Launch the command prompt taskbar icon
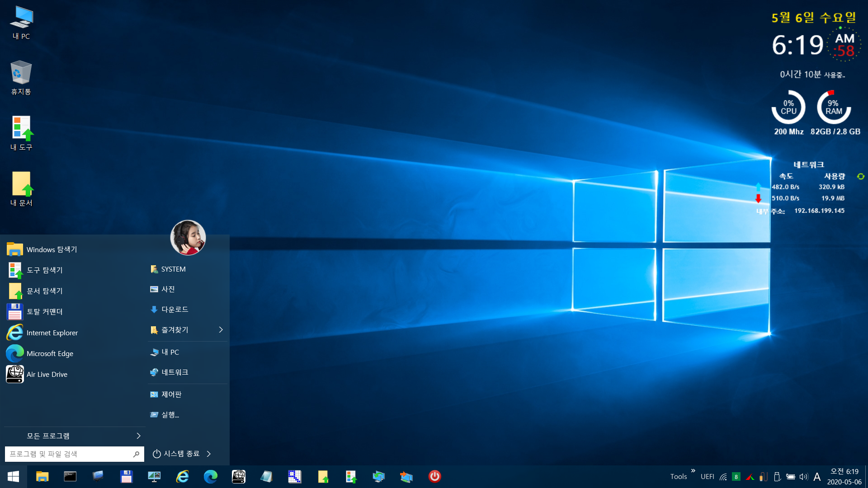Screen dimensions: 868x488 [x=70, y=476]
